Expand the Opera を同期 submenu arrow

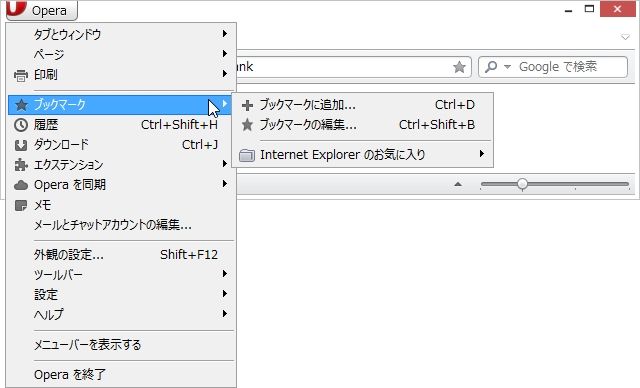coord(224,184)
